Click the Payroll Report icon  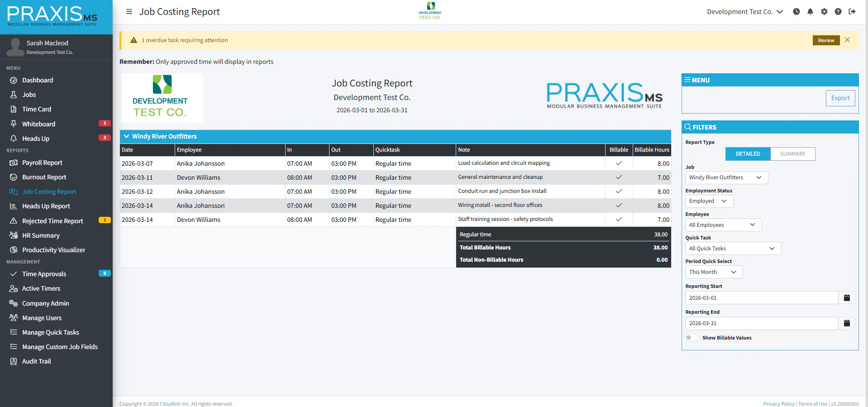coord(14,163)
